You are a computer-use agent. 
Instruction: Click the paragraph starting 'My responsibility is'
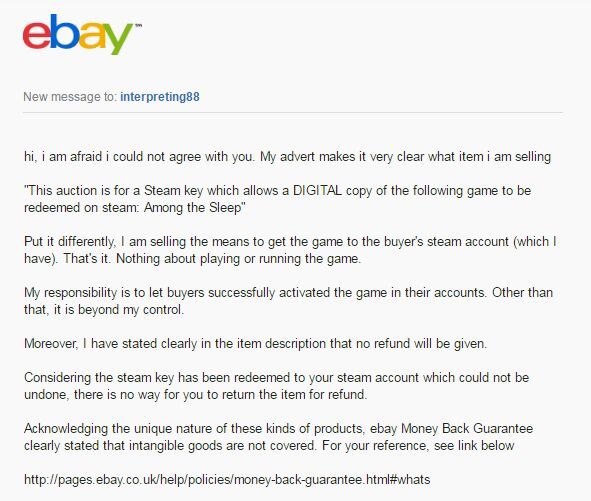(288, 301)
